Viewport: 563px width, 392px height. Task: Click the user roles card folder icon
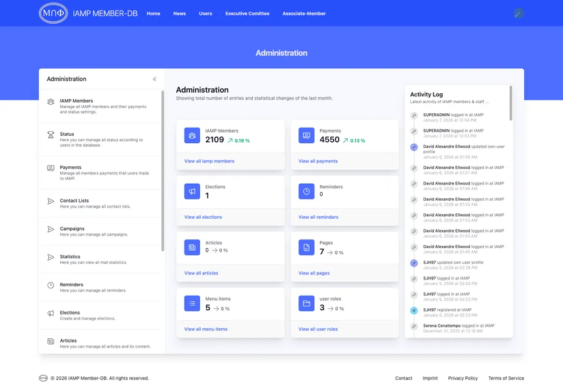307,303
